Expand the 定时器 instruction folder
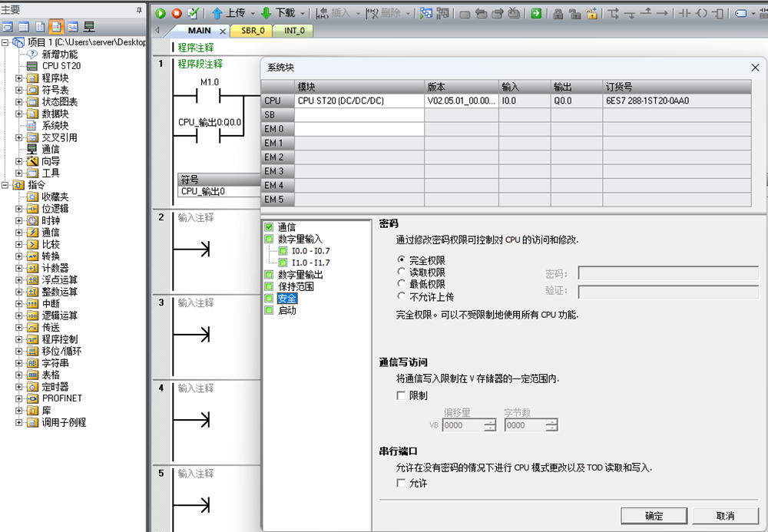This screenshot has height=532, width=768. tap(20, 387)
